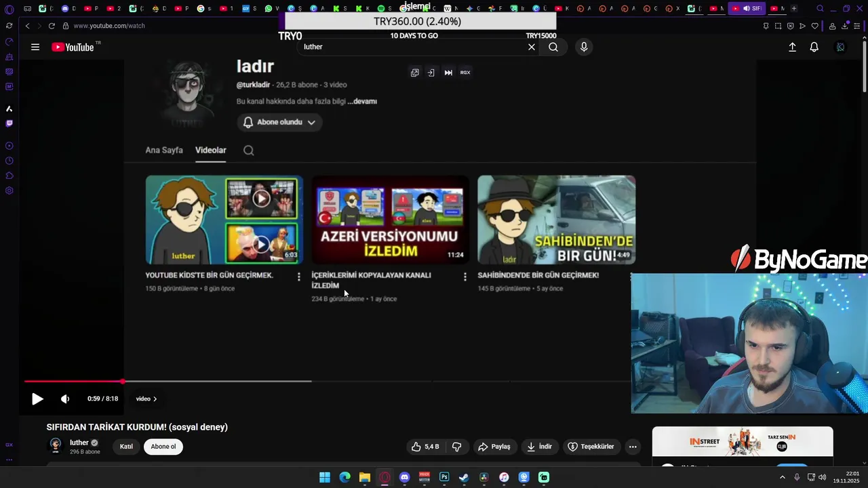Image resolution: width=868 pixels, height=488 pixels.
Task: Seek along the red video progress bar
Action: click(x=73, y=382)
